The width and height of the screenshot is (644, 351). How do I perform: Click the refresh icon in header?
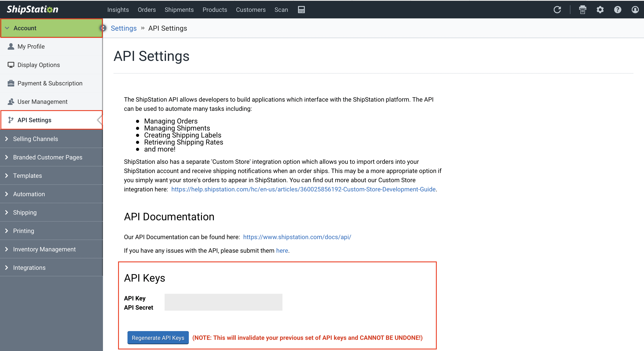[x=557, y=9]
